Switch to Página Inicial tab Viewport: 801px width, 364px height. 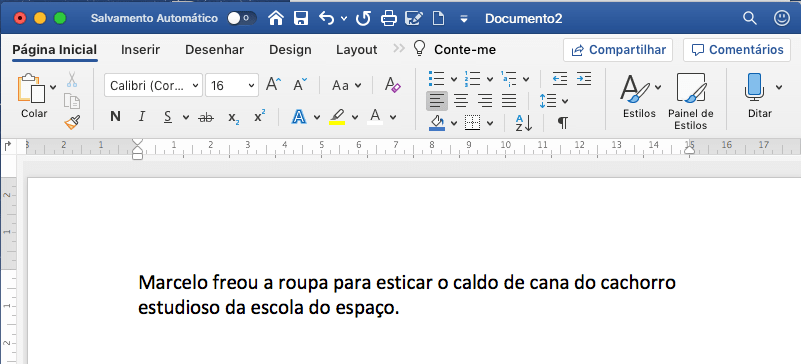[55, 50]
